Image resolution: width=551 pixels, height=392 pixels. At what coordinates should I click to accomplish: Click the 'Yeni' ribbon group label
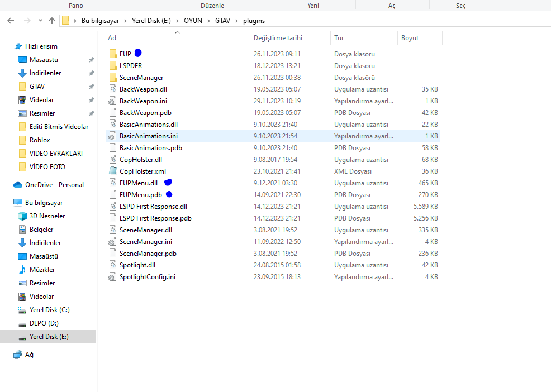(x=313, y=6)
